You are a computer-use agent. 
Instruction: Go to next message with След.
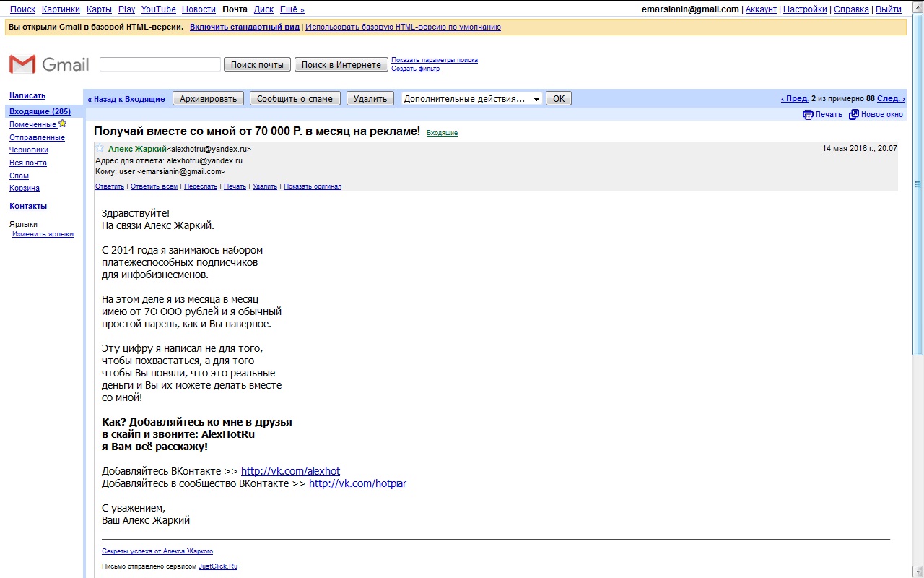point(891,98)
